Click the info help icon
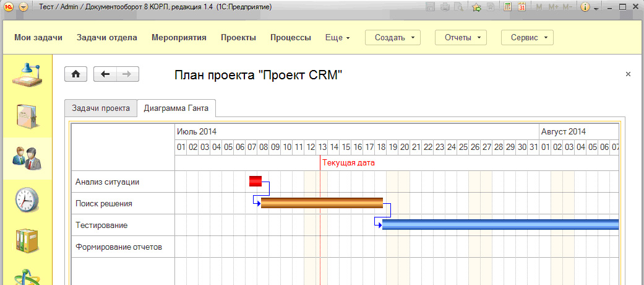This screenshot has height=285, width=644. 585,7
